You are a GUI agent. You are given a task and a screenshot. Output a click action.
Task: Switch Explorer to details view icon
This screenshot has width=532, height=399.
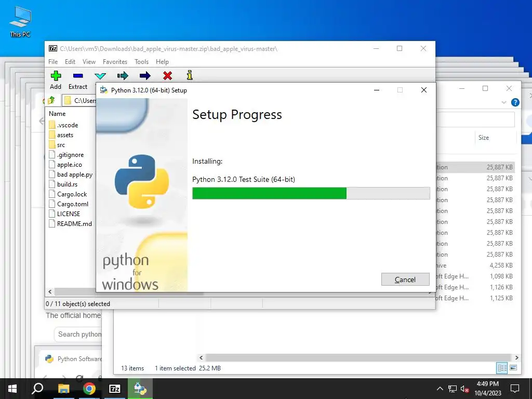502,368
